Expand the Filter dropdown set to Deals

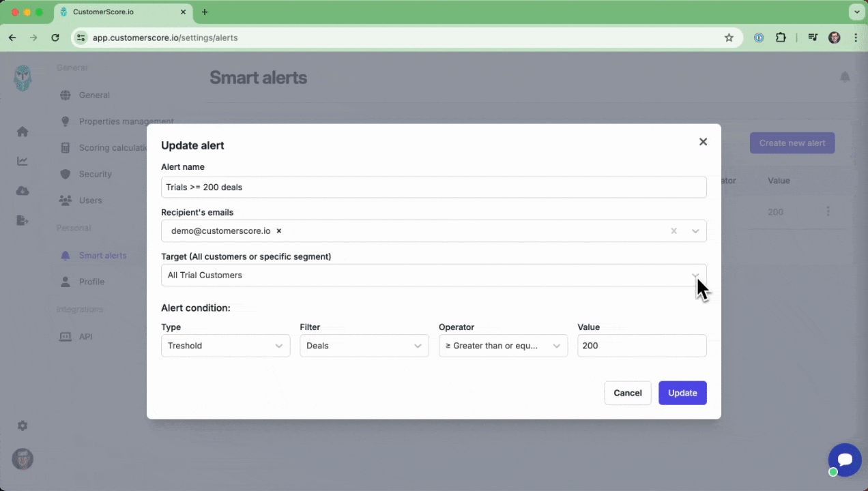(x=418, y=346)
